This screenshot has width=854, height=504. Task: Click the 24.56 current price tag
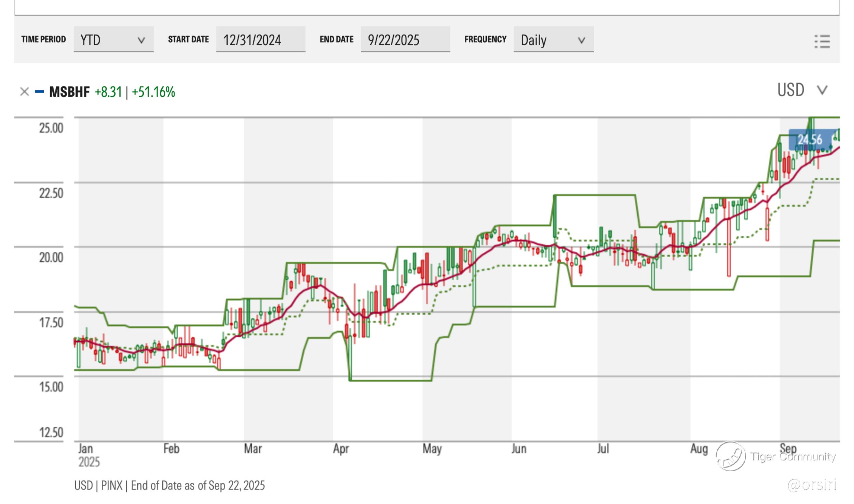pyautogui.click(x=809, y=140)
